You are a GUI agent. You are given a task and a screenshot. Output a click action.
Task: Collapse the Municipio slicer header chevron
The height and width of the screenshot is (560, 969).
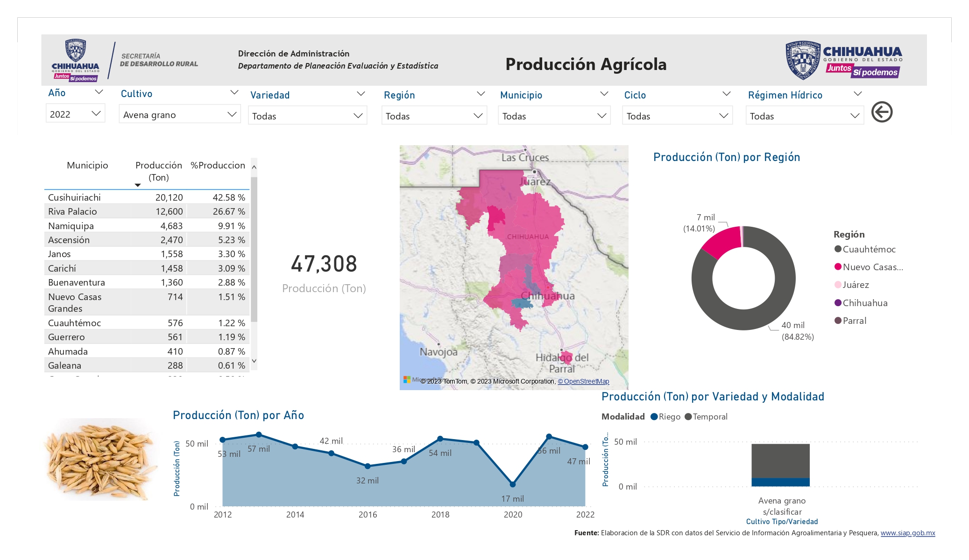pos(604,94)
